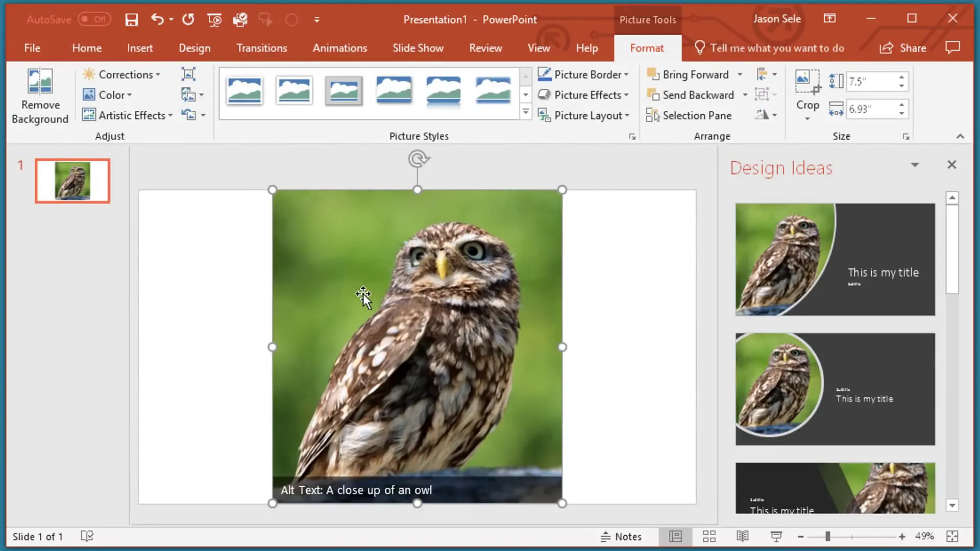The width and height of the screenshot is (980, 551).
Task: Click the Undo arrow icon
Action: coord(157,19)
